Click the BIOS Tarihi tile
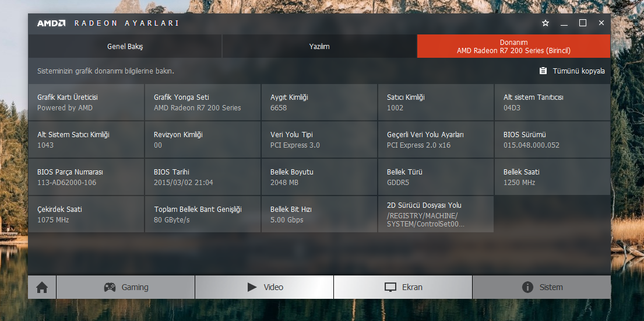The image size is (644, 321). [203, 177]
